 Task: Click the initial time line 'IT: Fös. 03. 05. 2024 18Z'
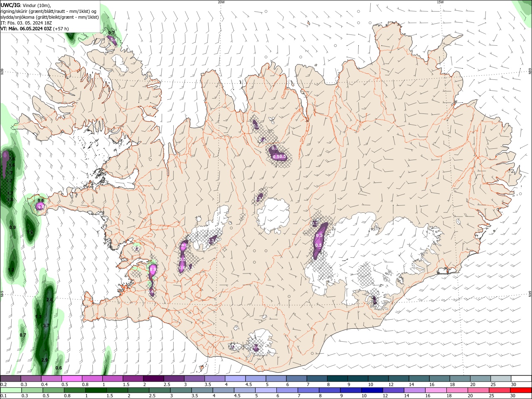tap(26, 23)
